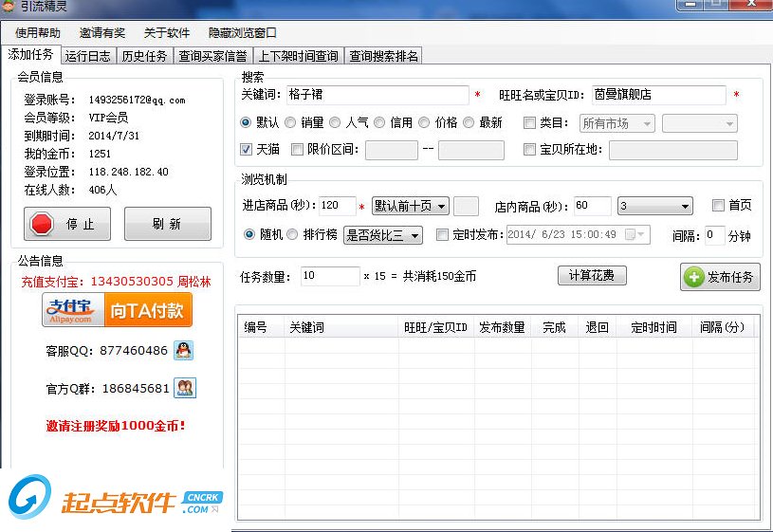The width and height of the screenshot is (773, 532).
Task: Enable the 限价区间 checkbox
Action: 298,149
